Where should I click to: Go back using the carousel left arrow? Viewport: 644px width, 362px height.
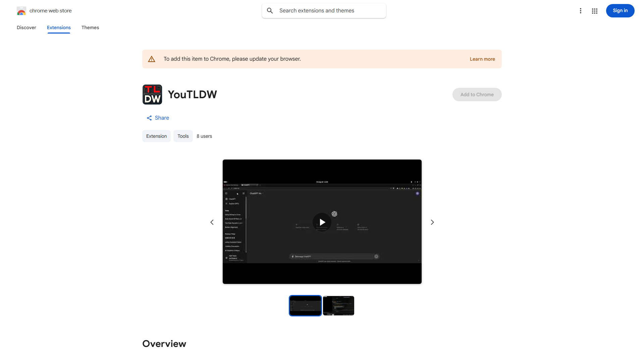pos(212,222)
